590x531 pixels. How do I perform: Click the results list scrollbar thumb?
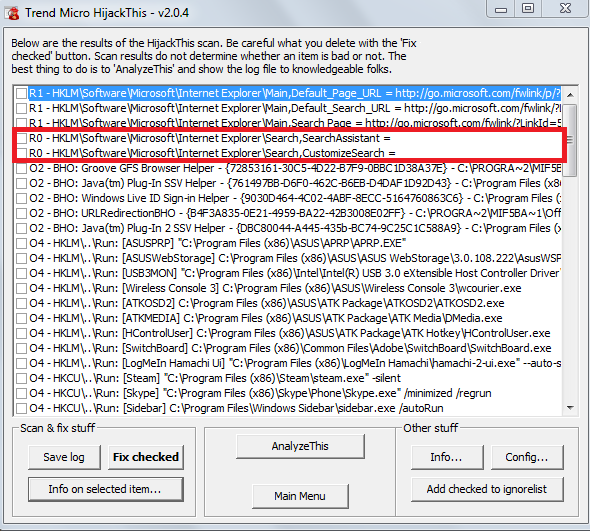pos(570,140)
